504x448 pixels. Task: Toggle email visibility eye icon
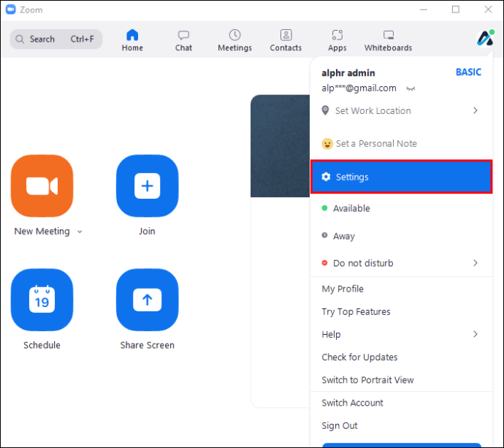click(x=411, y=88)
